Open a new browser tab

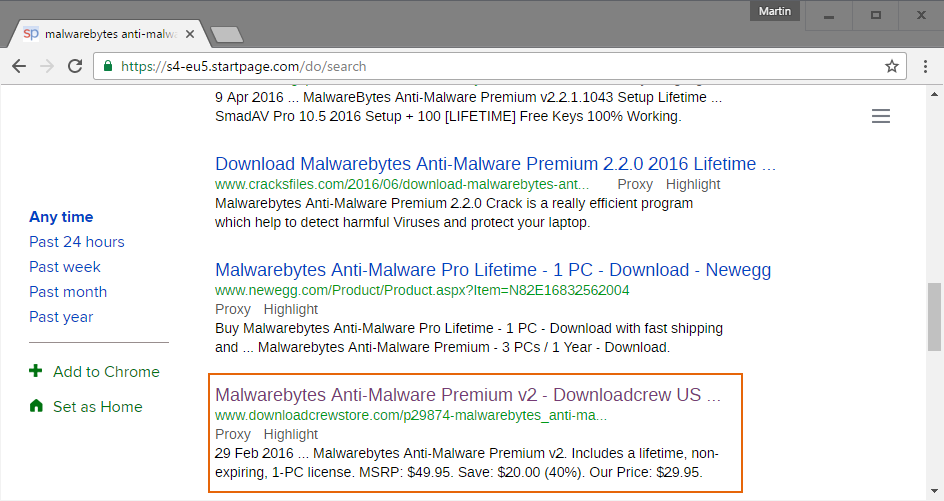coord(227,35)
